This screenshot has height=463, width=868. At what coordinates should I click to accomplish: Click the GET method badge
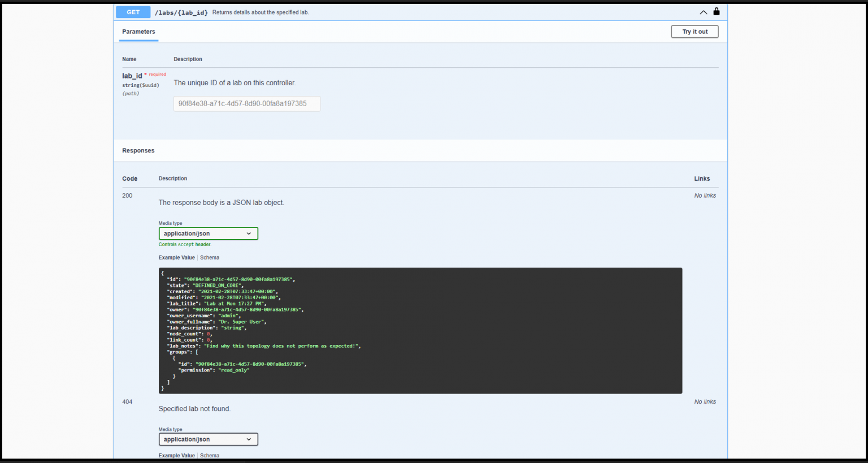coord(133,12)
